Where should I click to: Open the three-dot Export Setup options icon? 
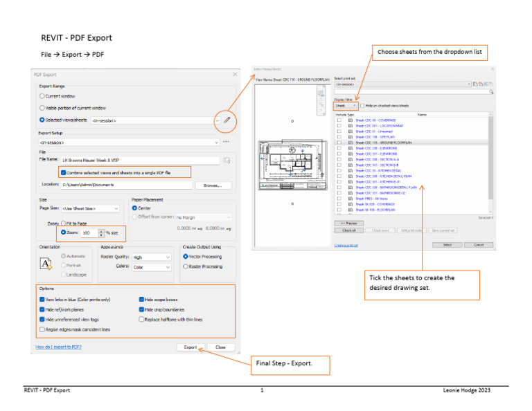click(226, 142)
